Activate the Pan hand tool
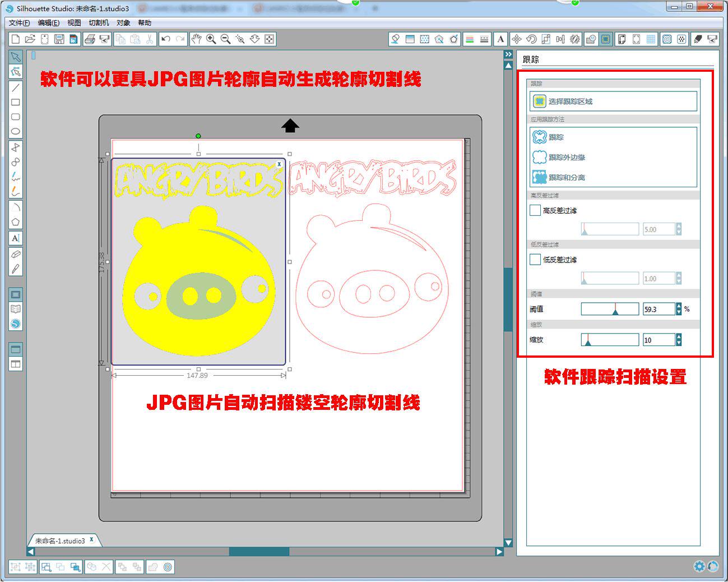 click(x=196, y=39)
